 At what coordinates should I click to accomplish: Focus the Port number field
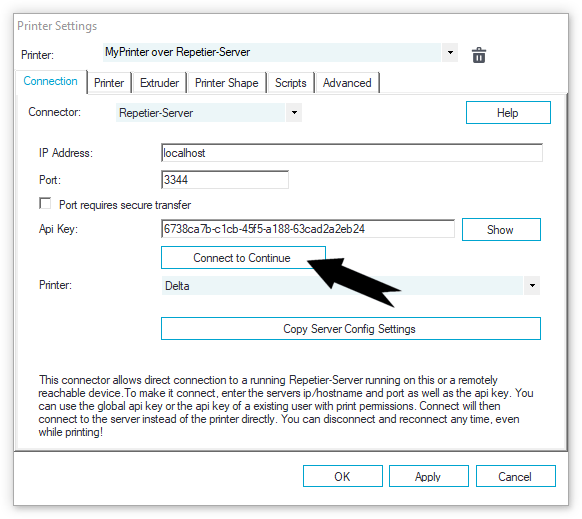225,180
